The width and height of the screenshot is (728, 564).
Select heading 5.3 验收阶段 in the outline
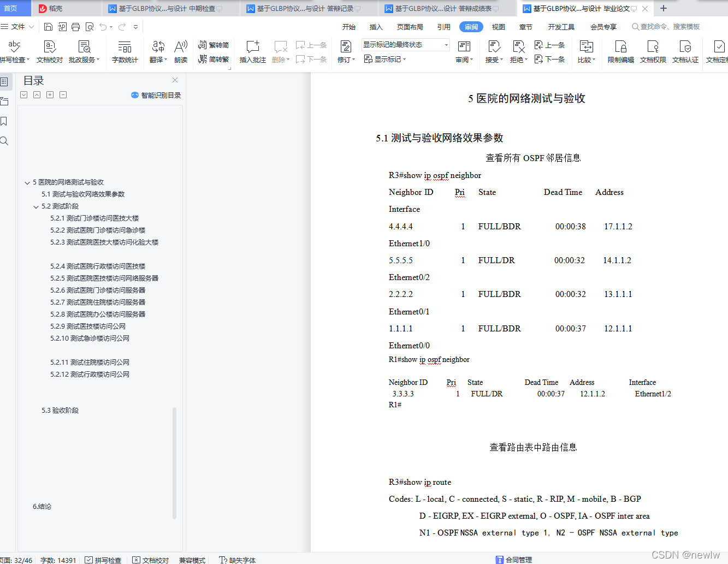60,410
